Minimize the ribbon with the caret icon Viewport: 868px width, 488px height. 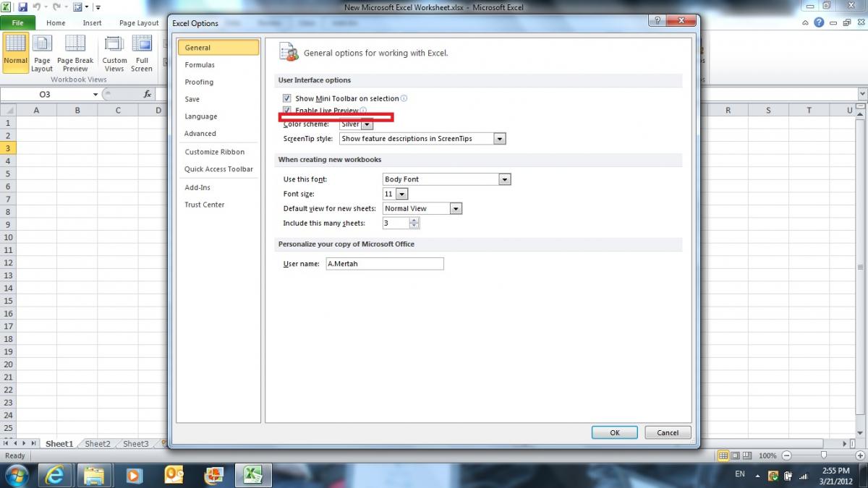807,22
